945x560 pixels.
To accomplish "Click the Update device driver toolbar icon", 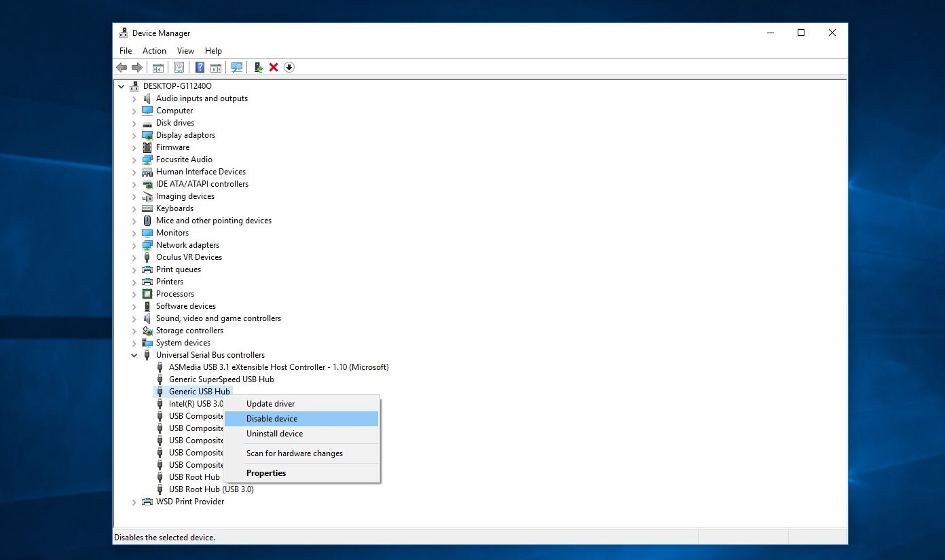I will [x=258, y=67].
